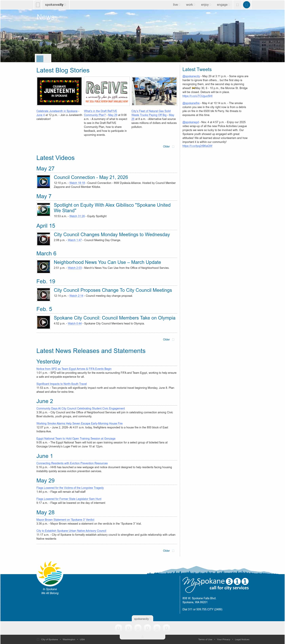This screenshot has width=285, height=644.
Task: Click the Watch 1:47 link
Action: [75, 240]
